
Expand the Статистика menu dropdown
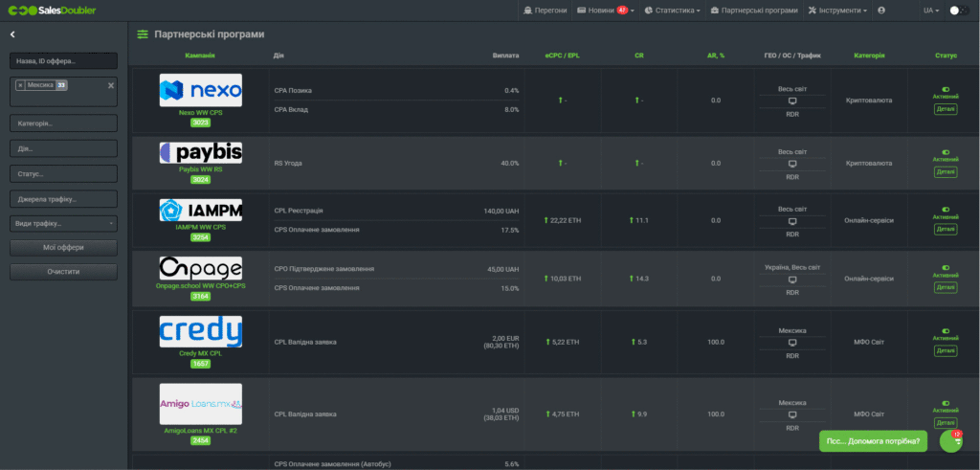pos(673,10)
